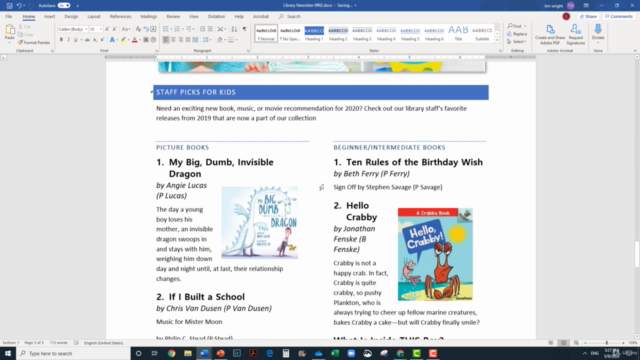
Task: Open the Line Spacing dropdown
Action: tap(207, 40)
